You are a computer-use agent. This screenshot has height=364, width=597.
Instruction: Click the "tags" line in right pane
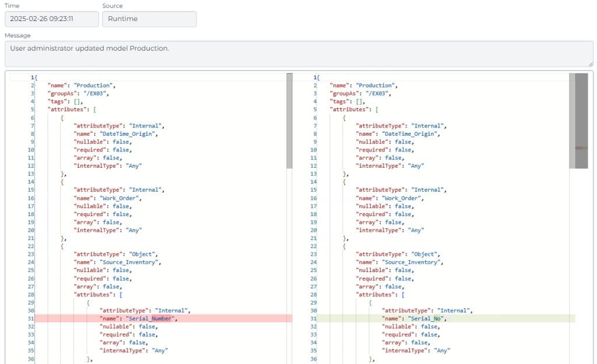click(x=350, y=101)
